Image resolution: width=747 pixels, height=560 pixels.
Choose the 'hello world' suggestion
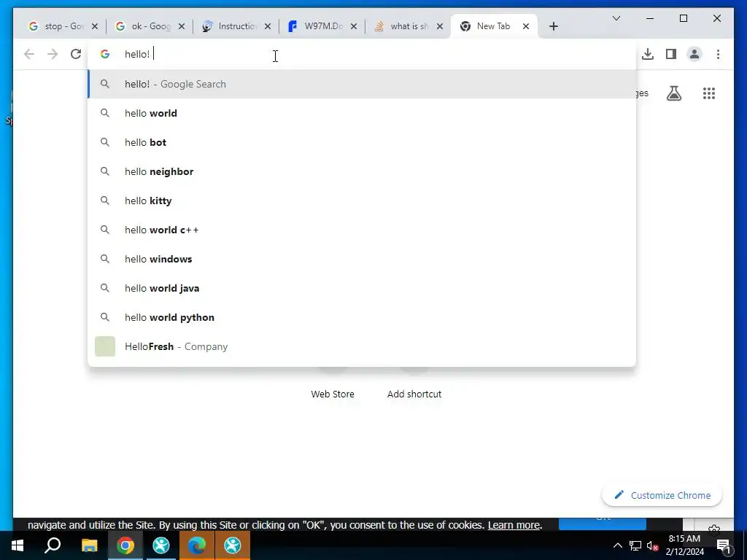click(x=362, y=113)
